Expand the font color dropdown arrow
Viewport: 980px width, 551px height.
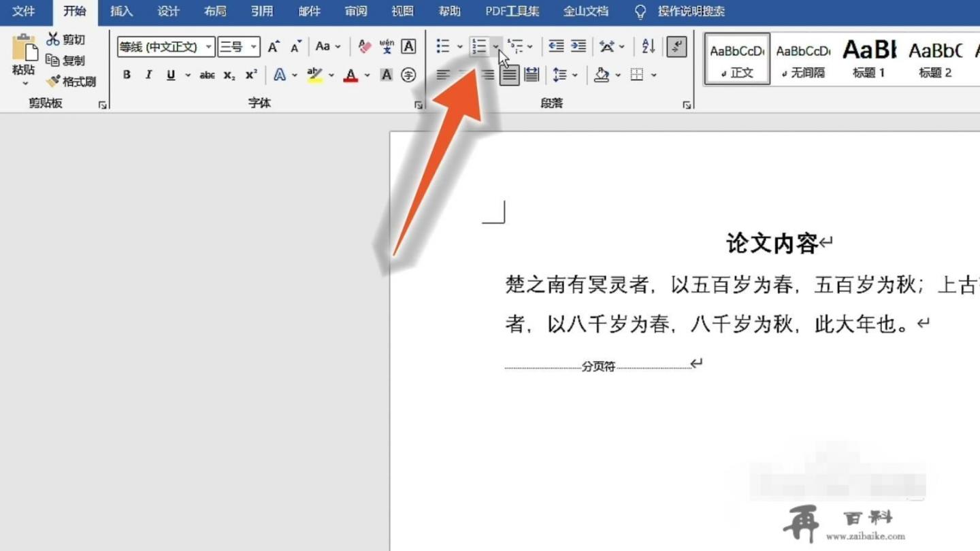(x=367, y=76)
